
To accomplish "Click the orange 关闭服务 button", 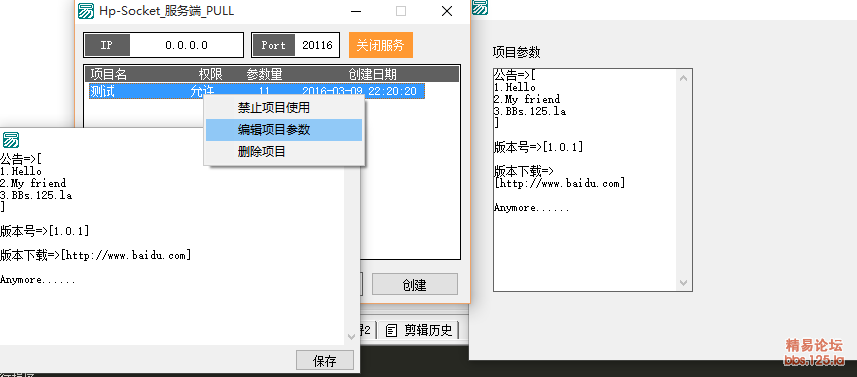I will 380,45.
